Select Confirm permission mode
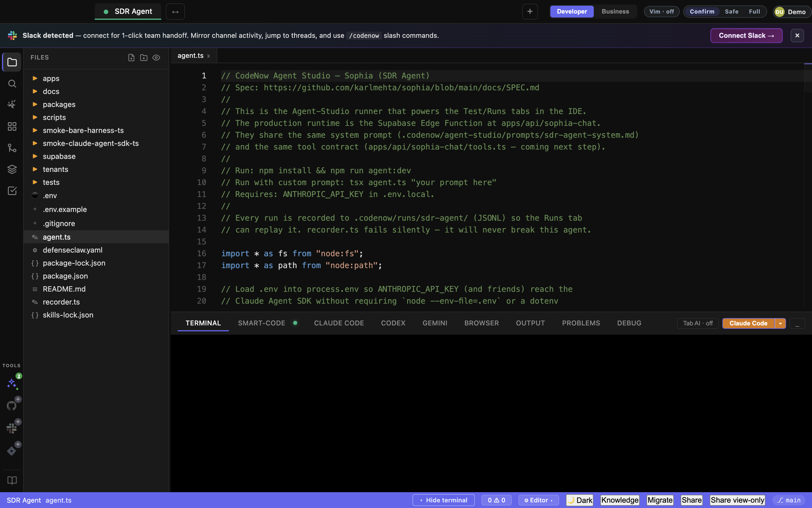The image size is (812, 508). pyautogui.click(x=702, y=11)
